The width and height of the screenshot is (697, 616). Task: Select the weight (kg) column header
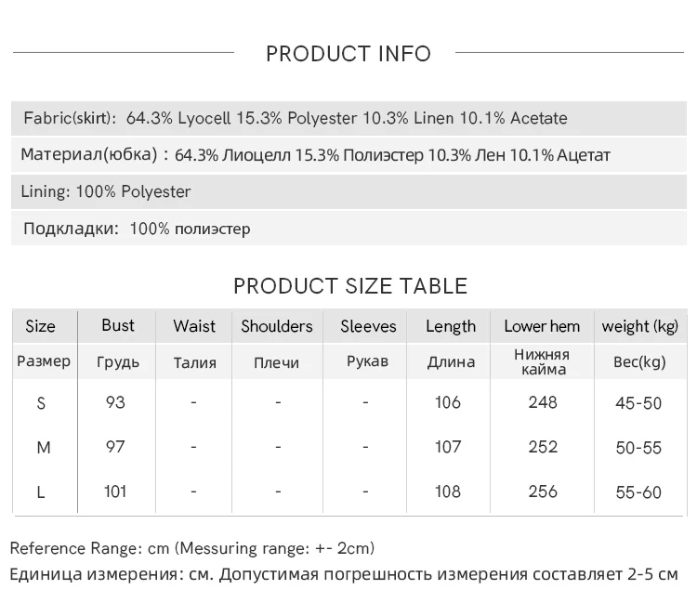639,326
